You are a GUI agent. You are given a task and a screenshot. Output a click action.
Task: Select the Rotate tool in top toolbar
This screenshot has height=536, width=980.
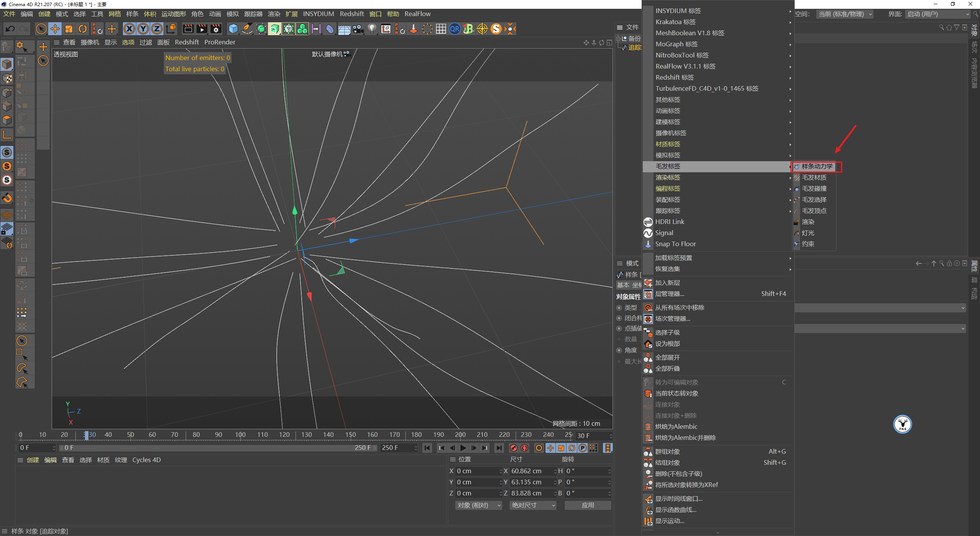(x=83, y=29)
